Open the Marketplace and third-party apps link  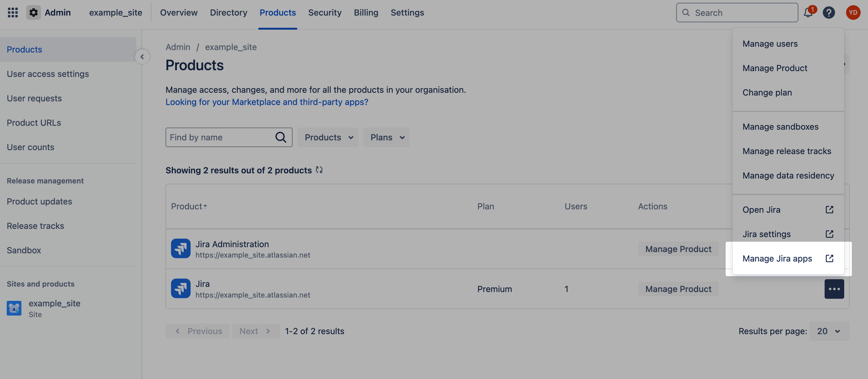point(267,102)
